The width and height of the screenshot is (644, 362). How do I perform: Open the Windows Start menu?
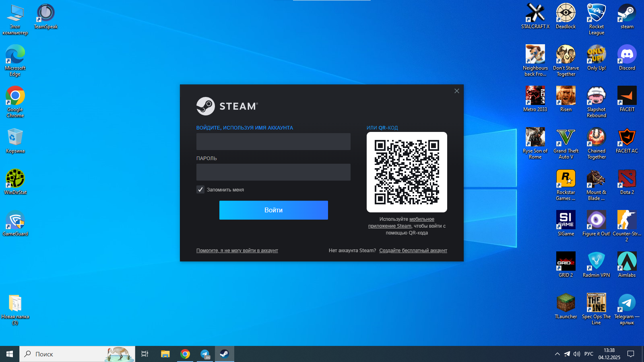tap(10, 354)
